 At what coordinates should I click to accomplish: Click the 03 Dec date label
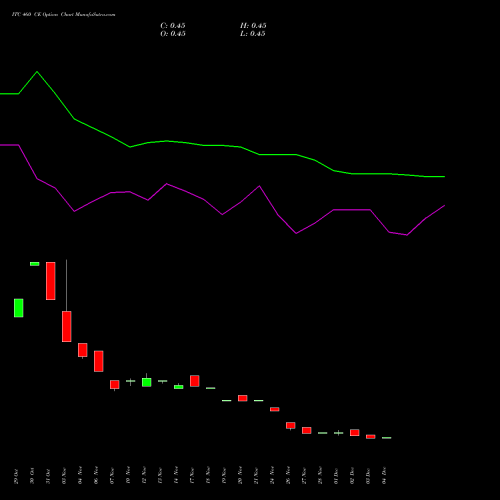point(368,476)
